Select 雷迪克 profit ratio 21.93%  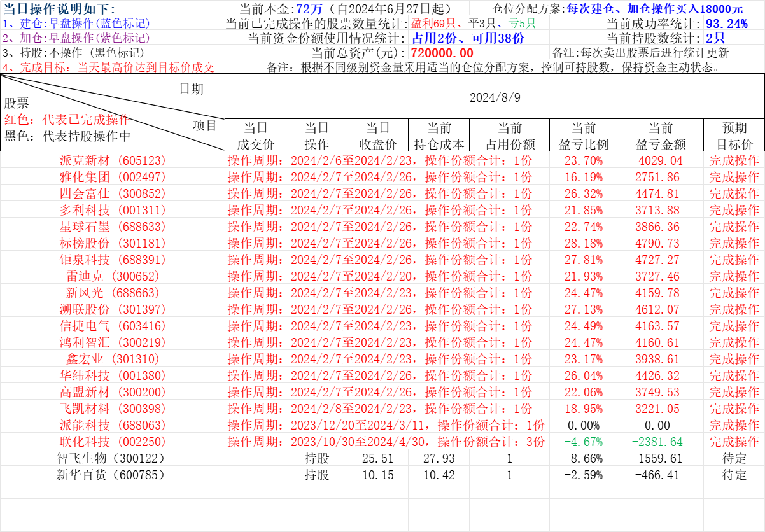[x=582, y=276]
